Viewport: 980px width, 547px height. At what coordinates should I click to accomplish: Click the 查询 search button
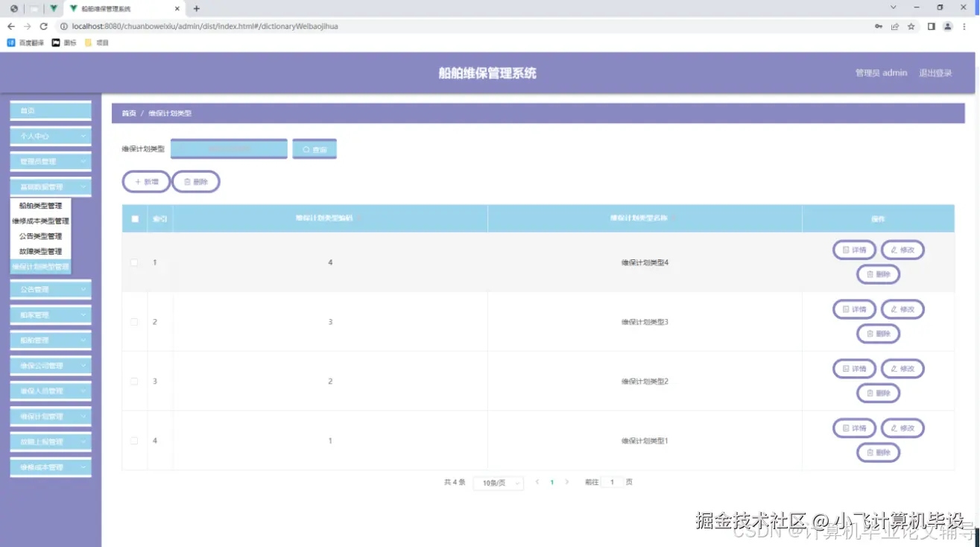click(314, 149)
